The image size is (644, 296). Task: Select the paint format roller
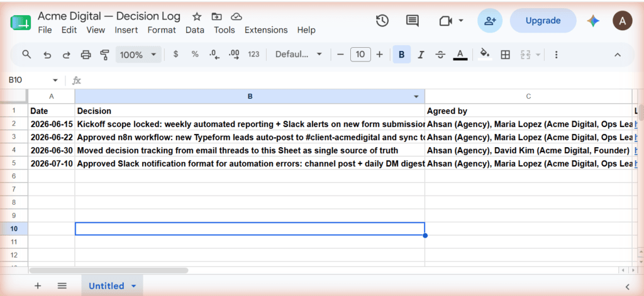[105, 55]
